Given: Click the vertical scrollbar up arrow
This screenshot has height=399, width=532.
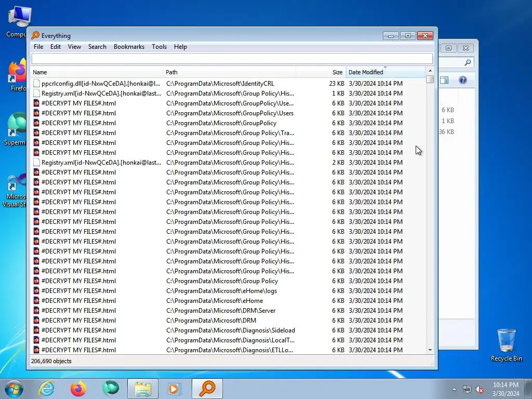Looking at the screenshot, I should tap(430, 71).
